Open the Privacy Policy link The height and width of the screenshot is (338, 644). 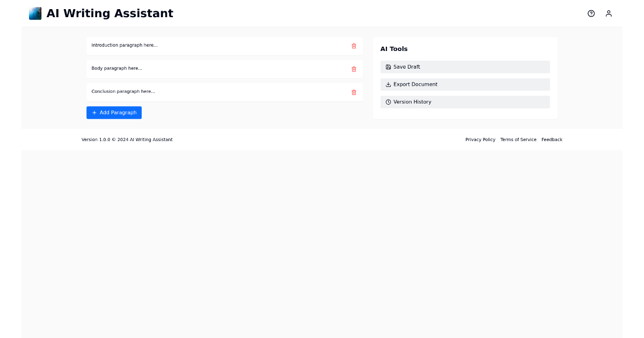coord(480,139)
